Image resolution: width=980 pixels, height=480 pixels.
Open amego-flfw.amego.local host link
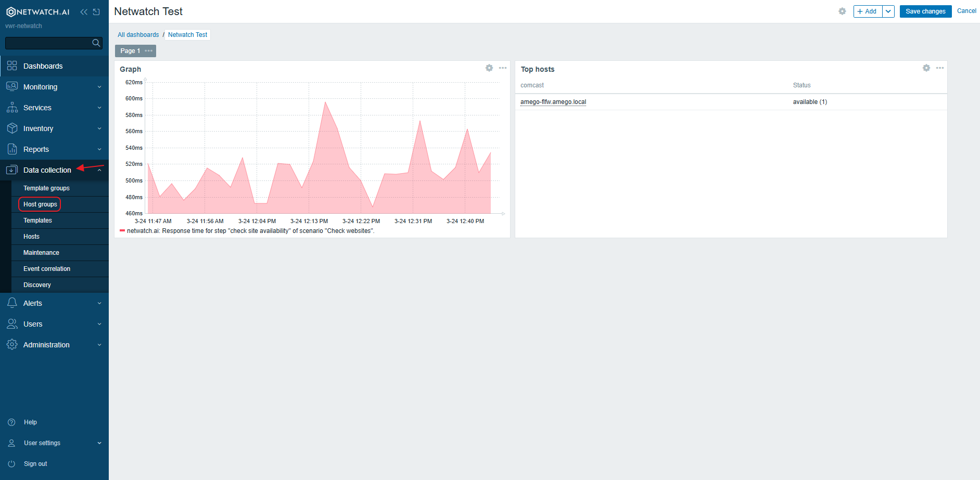pos(553,102)
